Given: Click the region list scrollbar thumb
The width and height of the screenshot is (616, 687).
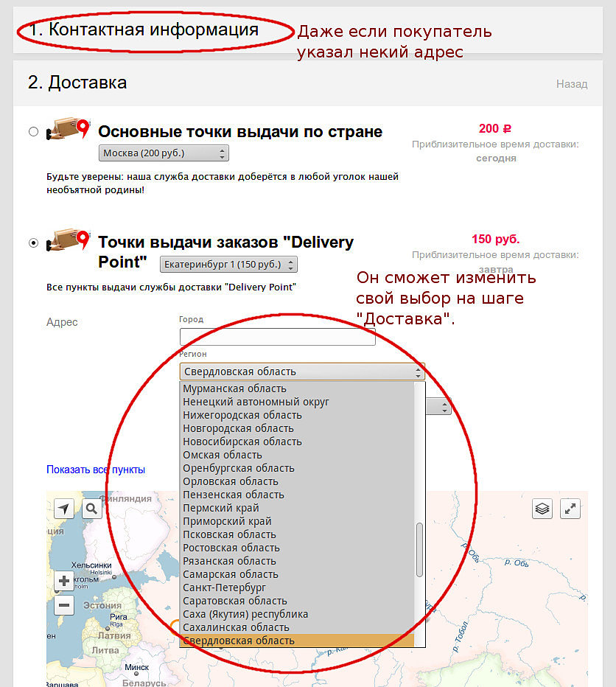Looking at the screenshot, I should point(419,550).
